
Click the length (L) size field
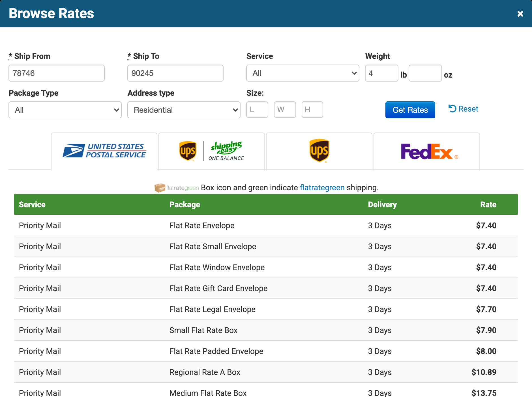pyautogui.click(x=257, y=110)
